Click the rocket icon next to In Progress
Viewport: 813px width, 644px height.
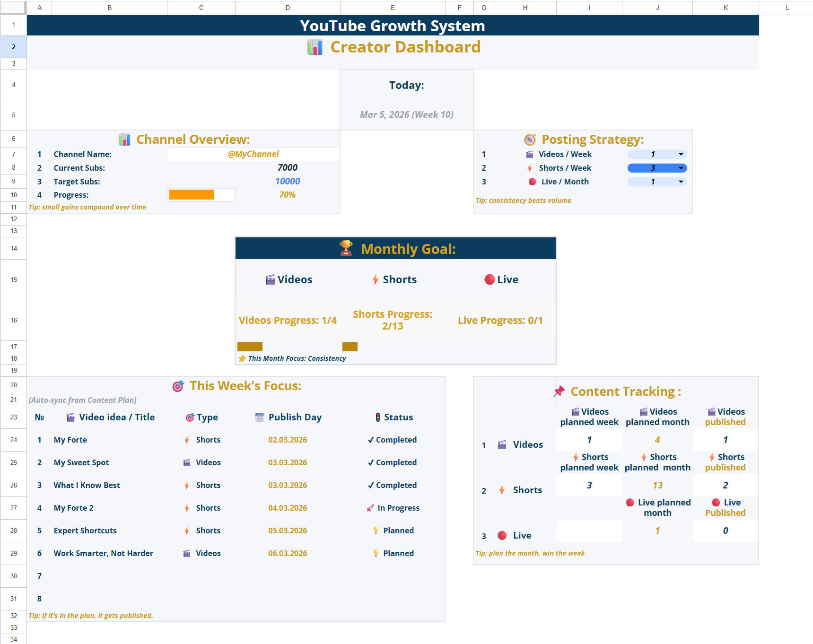point(370,508)
